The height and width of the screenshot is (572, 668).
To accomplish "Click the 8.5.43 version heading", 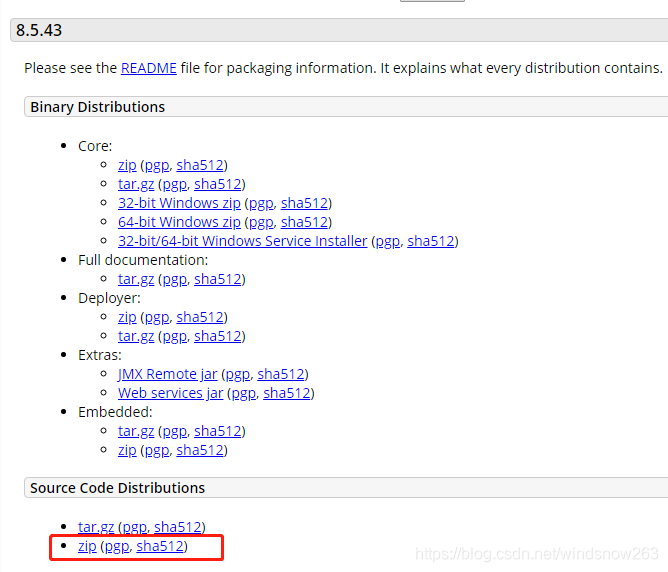I will pos(39,30).
